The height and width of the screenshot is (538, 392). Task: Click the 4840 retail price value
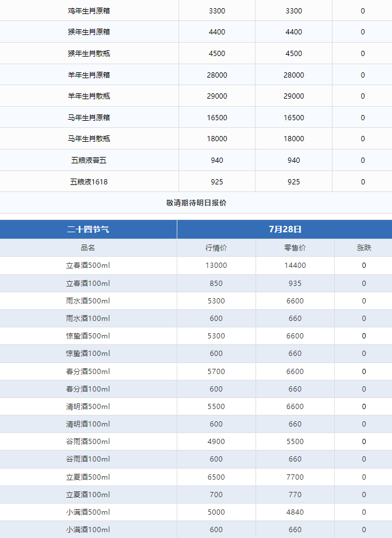(x=295, y=512)
